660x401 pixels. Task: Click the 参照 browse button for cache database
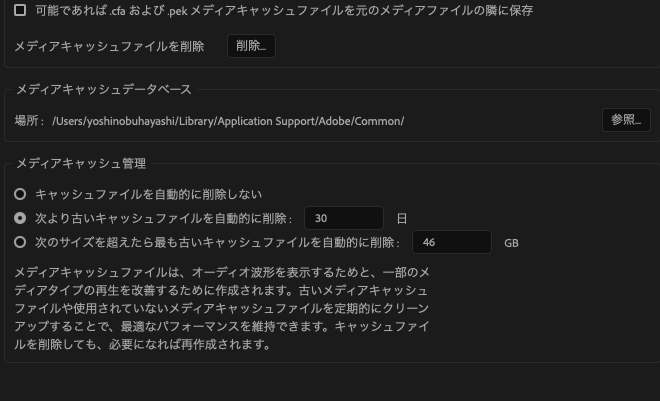626,120
